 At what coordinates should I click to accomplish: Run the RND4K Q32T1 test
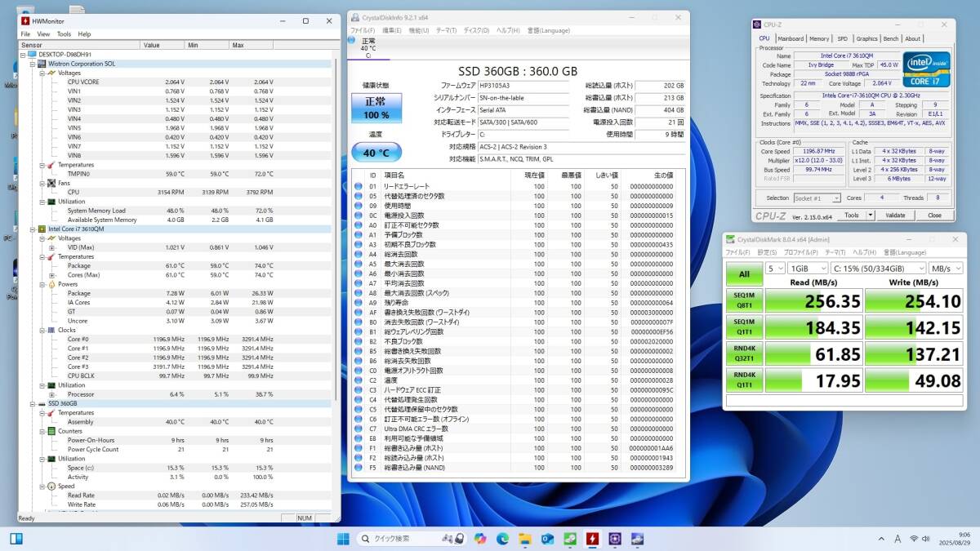[744, 354]
